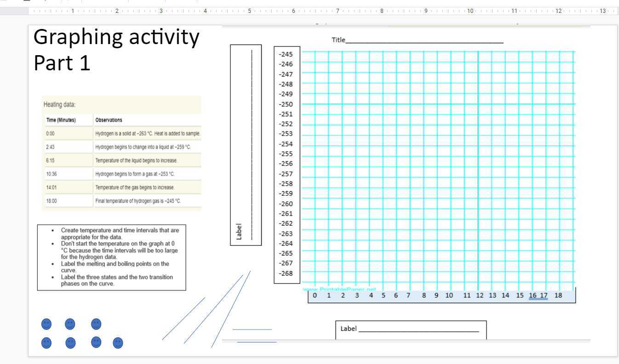Click the underlined "16 17" on the time axis

click(x=538, y=296)
